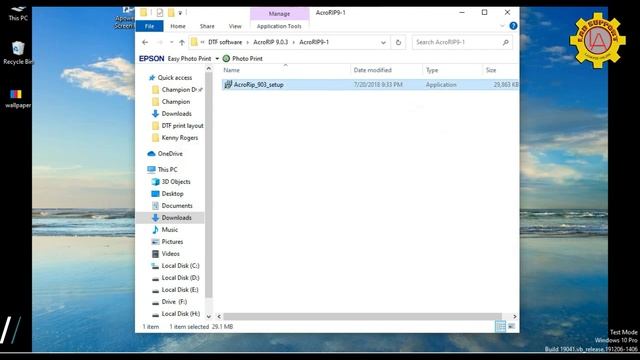Click the Manage contextual tab
Image resolution: width=640 pixels, height=360 pixels.
click(279, 14)
